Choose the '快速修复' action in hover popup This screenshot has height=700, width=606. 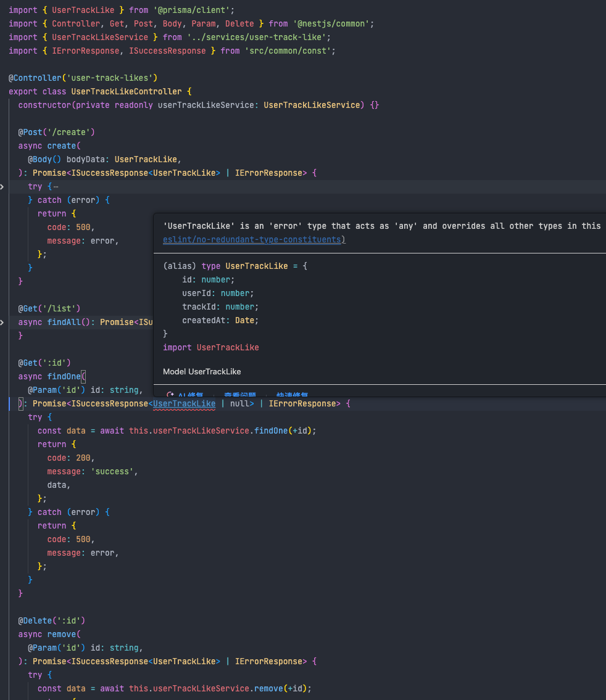[292, 395]
